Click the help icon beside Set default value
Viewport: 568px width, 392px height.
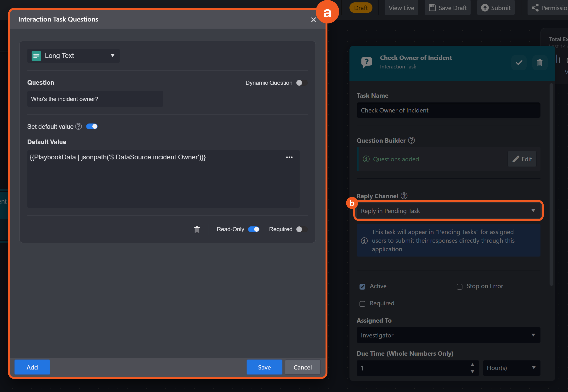coord(78,127)
